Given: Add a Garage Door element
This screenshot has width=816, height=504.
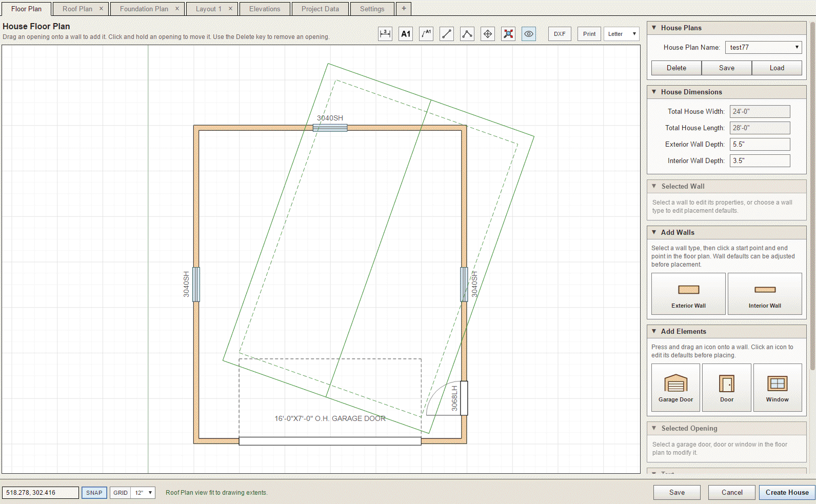Looking at the screenshot, I should coord(675,388).
